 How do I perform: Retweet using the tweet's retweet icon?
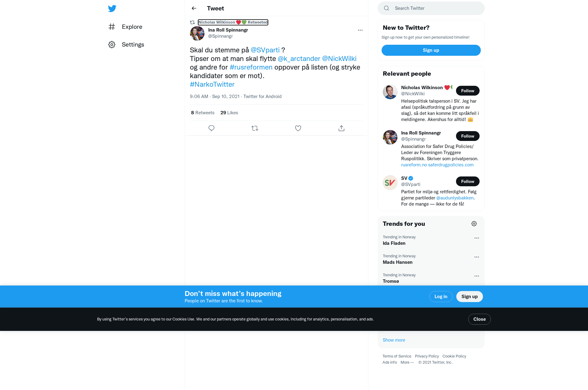(255, 128)
